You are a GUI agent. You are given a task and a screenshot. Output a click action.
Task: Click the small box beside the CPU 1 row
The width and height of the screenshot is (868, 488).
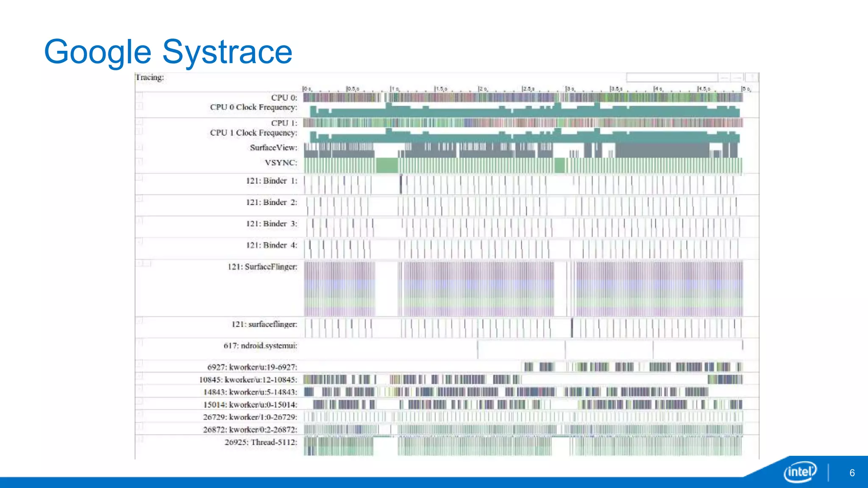pos(139,122)
